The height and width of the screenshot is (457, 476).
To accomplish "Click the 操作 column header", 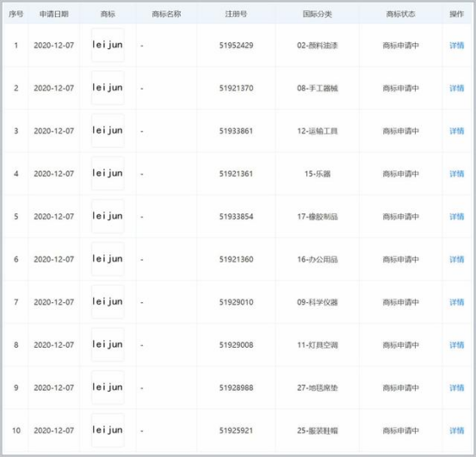I will click(x=456, y=14).
